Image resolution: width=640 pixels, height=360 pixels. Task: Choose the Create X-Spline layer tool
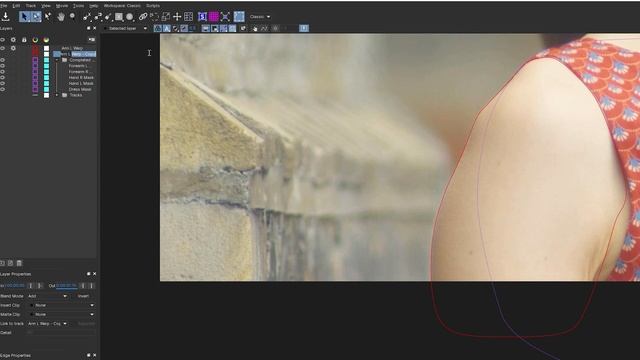(x=87, y=17)
